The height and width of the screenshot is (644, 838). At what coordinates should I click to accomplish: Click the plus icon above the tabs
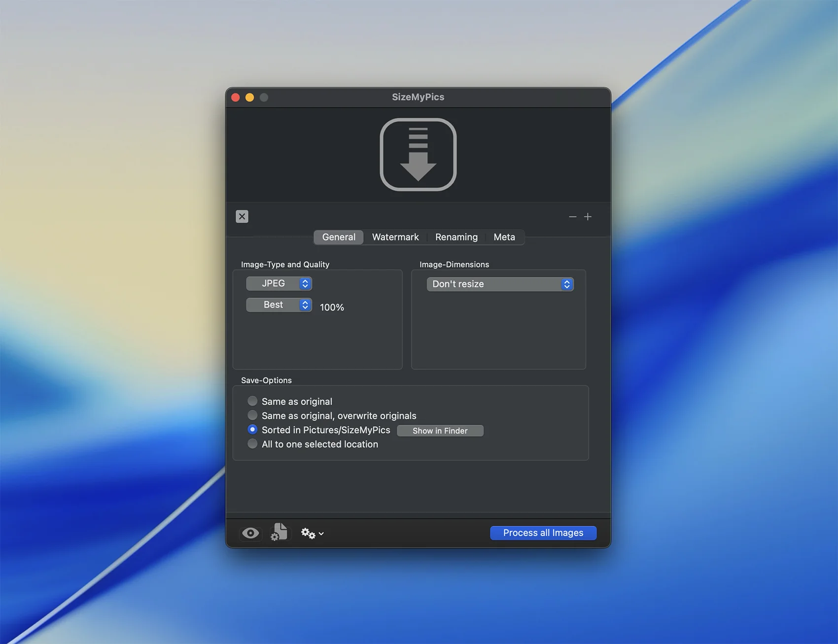[x=588, y=217]
